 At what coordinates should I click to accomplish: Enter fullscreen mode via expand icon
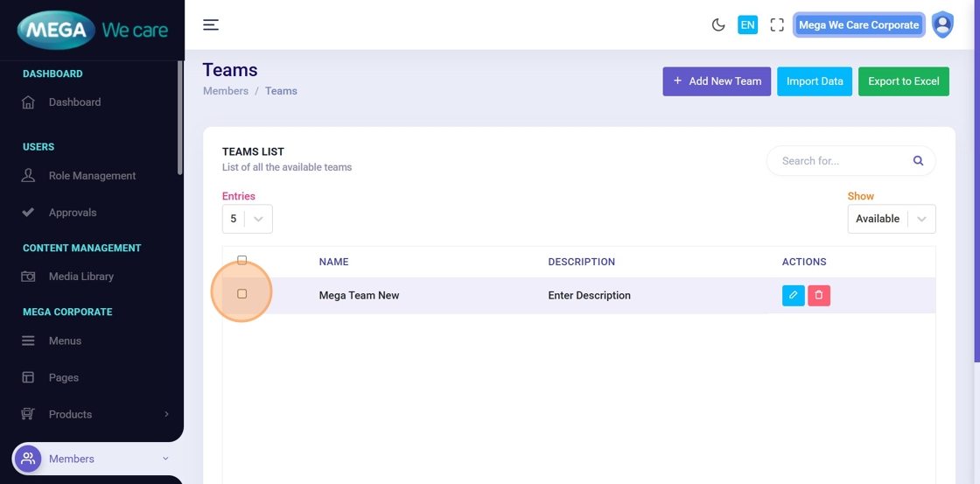point(777,25)
